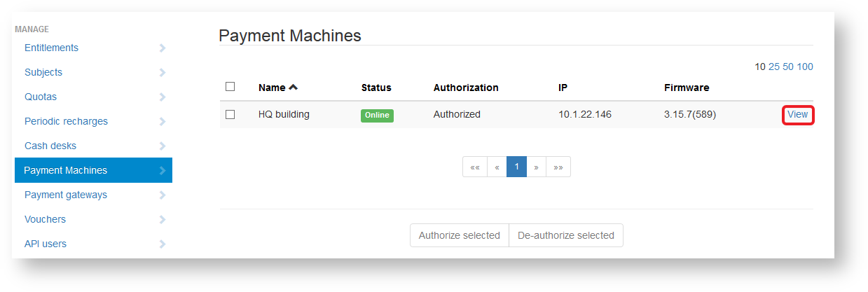Select page 1 in pagination
The width and height of the screenshot is (868, 292).
pyautogui.click(x=516, y=167)
